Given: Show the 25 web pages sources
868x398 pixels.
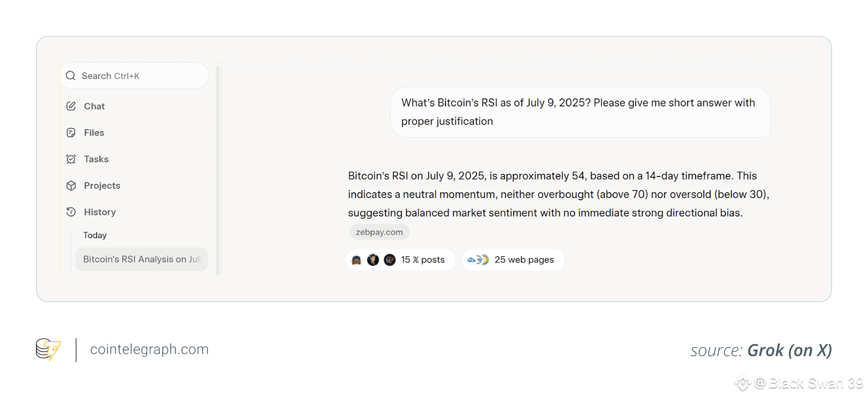Looking at the screenshot, I should click(513, 260).
